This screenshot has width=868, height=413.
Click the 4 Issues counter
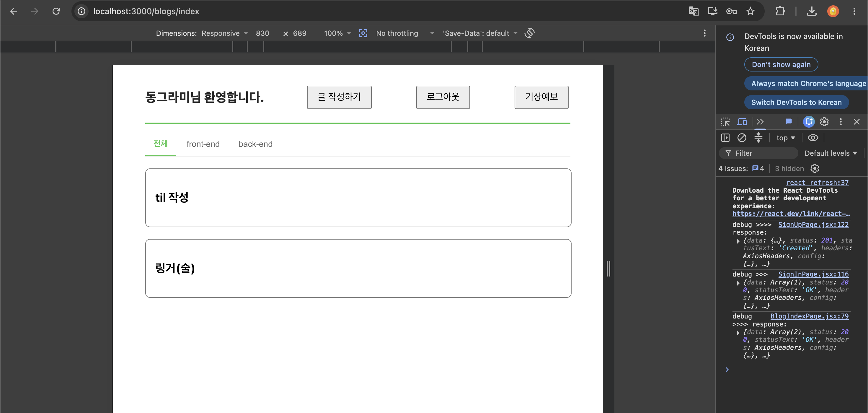coord(741,168)
